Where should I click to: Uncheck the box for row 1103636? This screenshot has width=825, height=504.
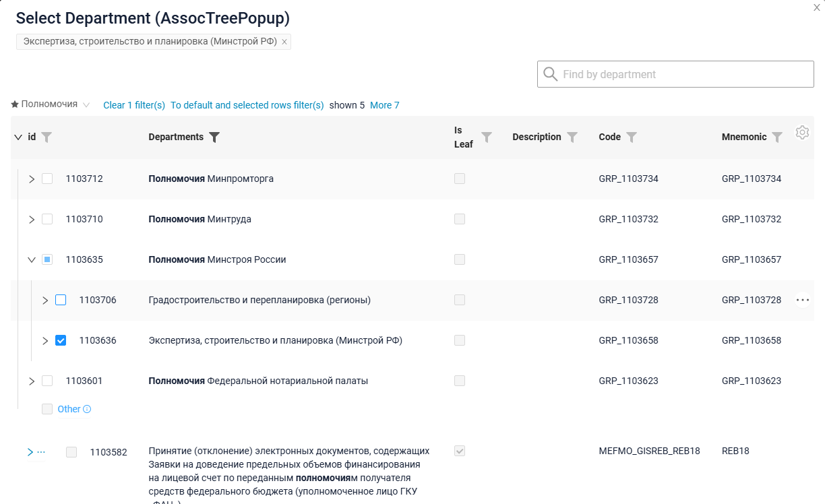(x=61, y=340)
